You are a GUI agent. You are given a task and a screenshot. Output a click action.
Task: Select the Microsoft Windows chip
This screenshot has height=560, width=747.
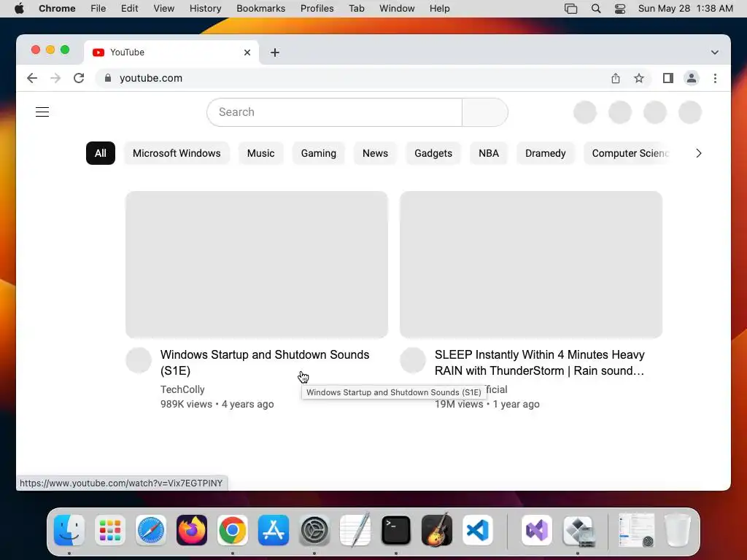point(177,153)
